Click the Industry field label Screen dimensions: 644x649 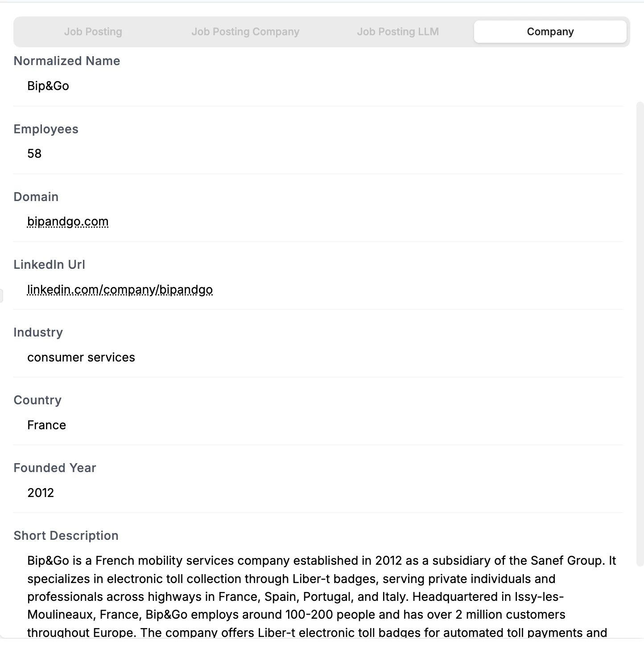[38, 333]
